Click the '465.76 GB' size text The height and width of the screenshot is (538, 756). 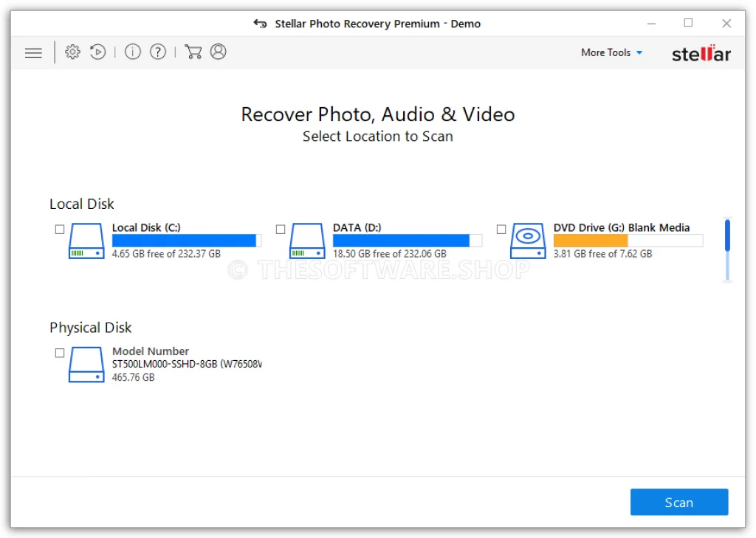(x=133, y=377)
